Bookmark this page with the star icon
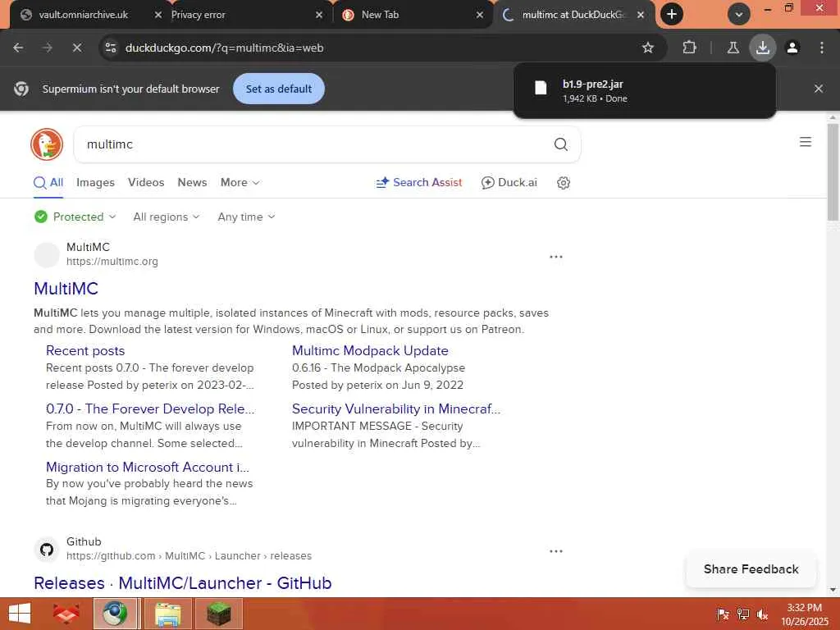 (x=648, y=48)
